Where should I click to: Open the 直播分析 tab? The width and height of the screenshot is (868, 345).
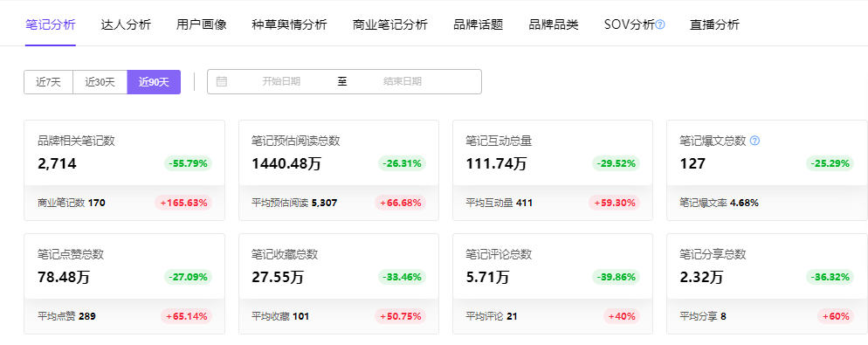(714, 25)
